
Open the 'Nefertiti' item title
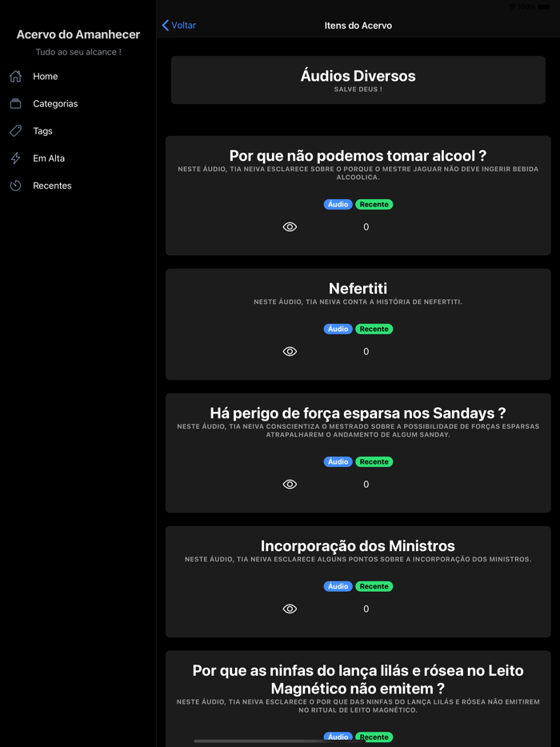pyautogui.click(x=358, y=288)
